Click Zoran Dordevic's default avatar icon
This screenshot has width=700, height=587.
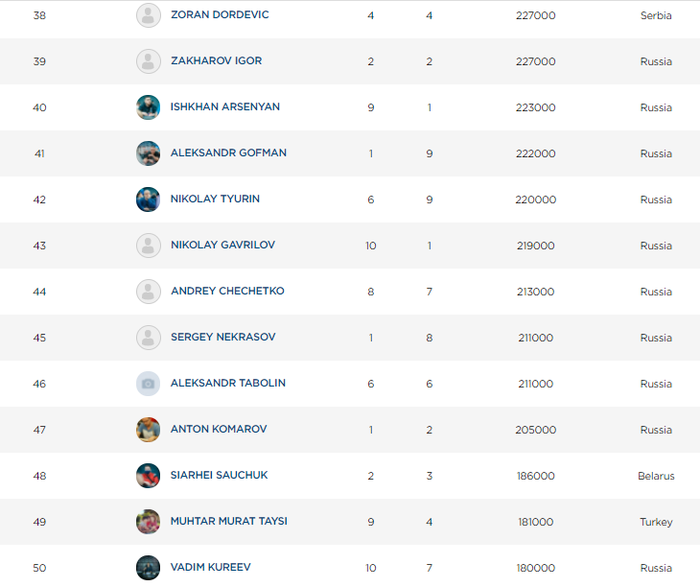click(x=148, y=15)
